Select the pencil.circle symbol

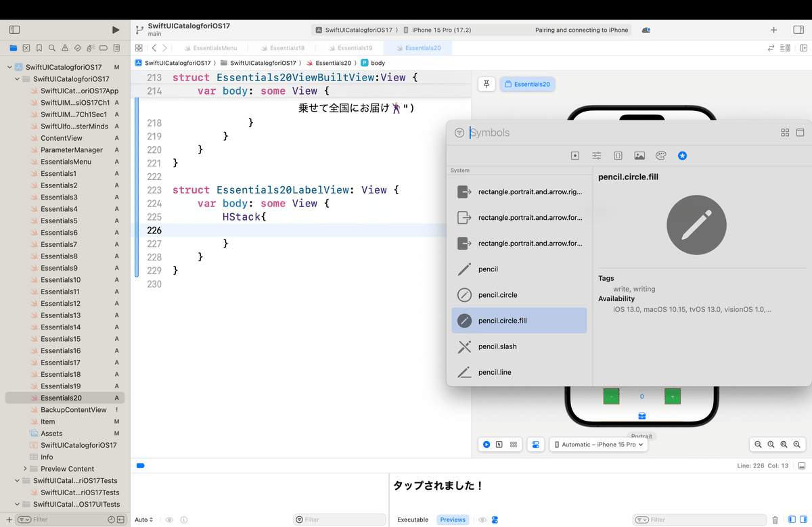[519, 295]
